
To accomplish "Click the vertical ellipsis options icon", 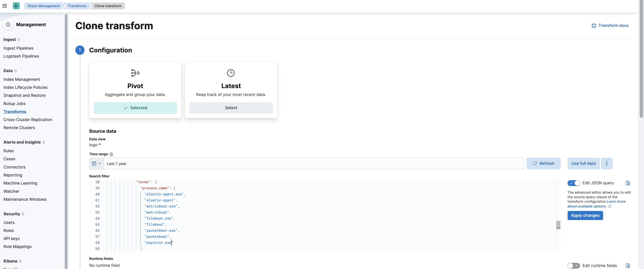I will (607, 164).
